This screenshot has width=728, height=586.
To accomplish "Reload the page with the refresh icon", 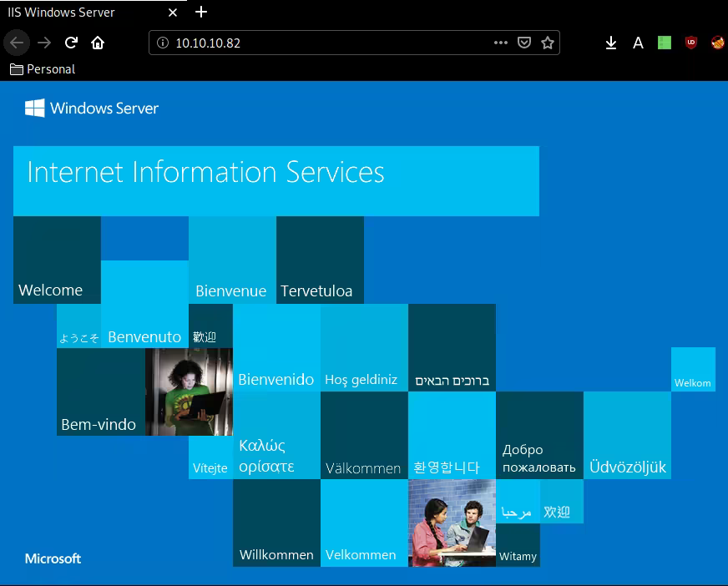I will 72,43.
